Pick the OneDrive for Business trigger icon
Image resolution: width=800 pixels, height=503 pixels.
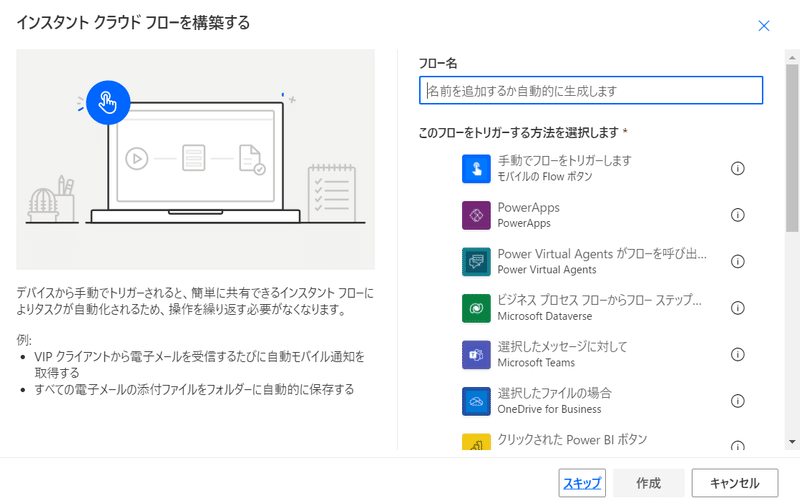pos(476,401)
